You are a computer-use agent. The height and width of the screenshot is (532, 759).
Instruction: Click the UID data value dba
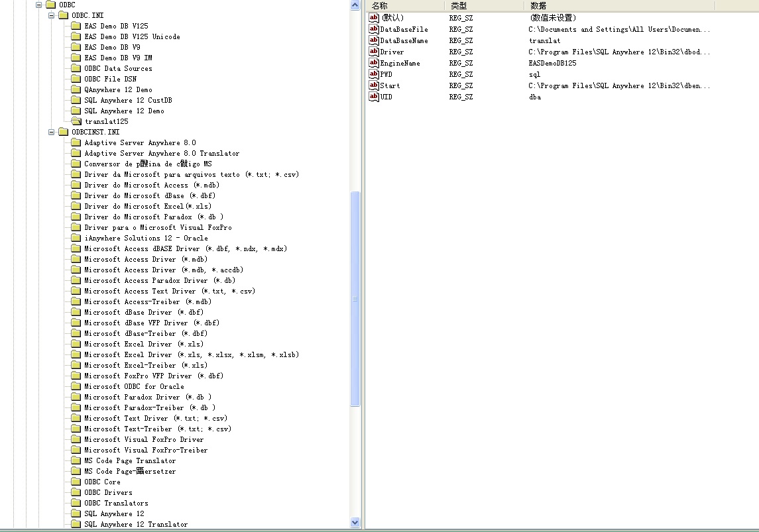[x=535, y=97]
